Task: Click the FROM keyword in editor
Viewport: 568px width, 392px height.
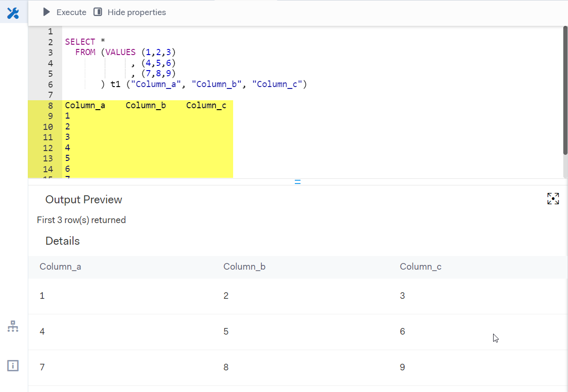Action: click(85, 52)
